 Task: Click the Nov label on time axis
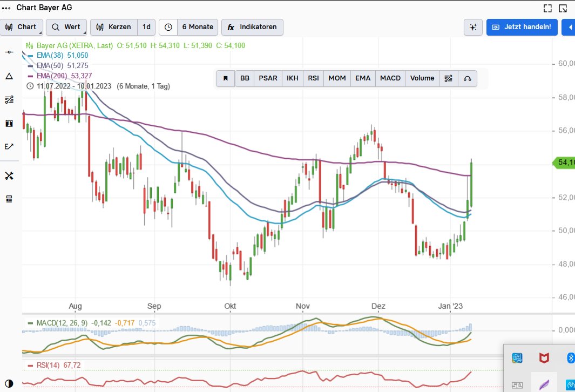coord(303,306)
